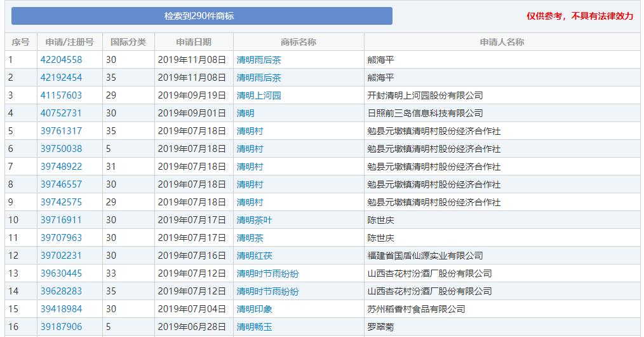Open registration number 42204558
Image resolution: width=644 pixels, height=337 pixels.
point(61,60)
